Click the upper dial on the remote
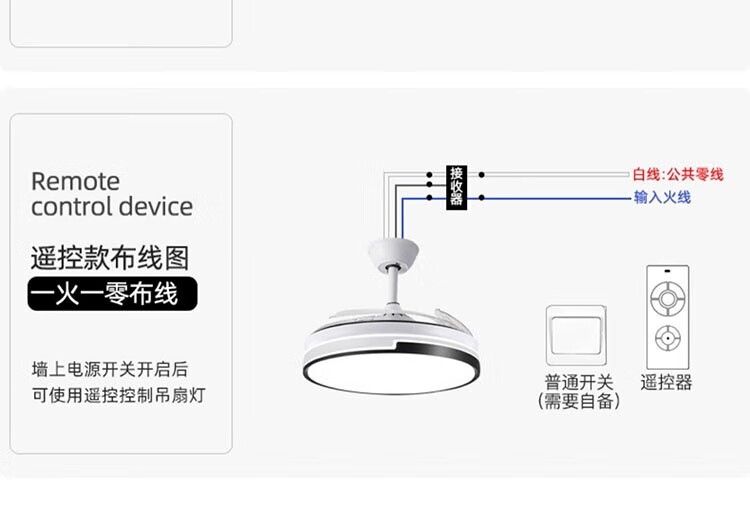 pyautogui.click(x=668, y=299)
